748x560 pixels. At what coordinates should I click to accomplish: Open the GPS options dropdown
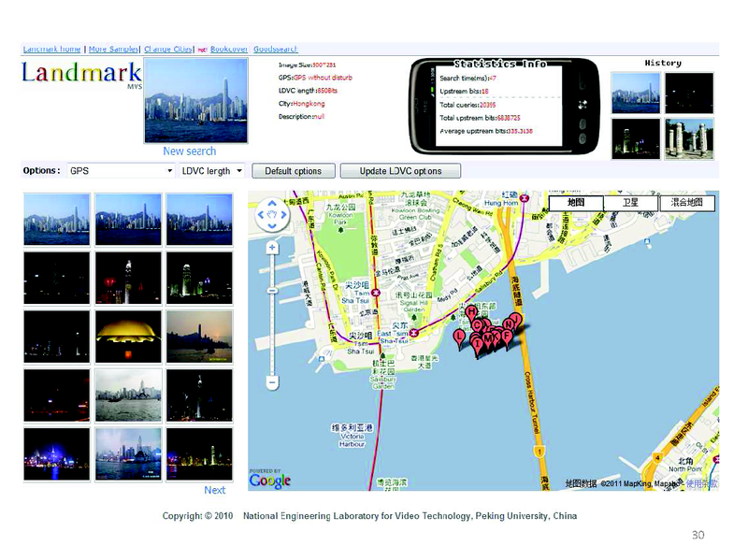point(121,171)
